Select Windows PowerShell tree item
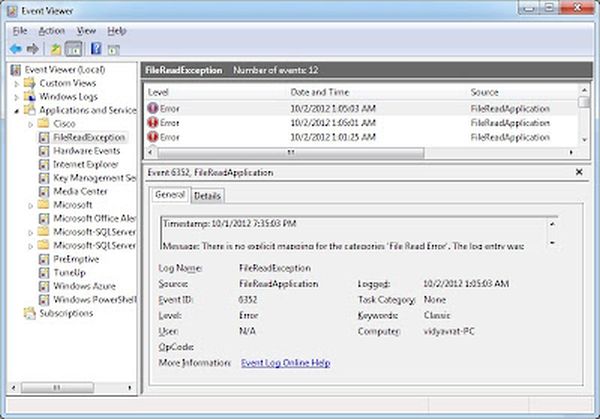This screenshot has height=419, width=600. [x=94, y=300]
